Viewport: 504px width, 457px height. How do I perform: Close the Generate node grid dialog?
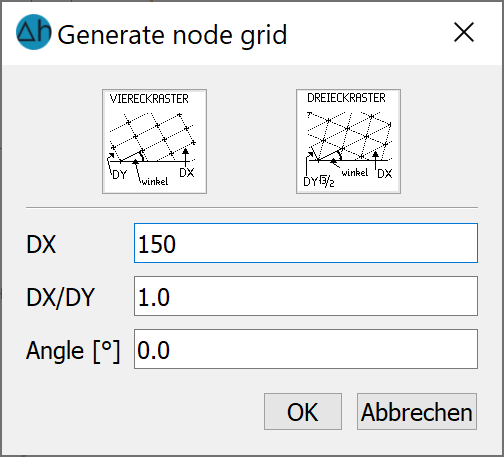click(464, 32)
